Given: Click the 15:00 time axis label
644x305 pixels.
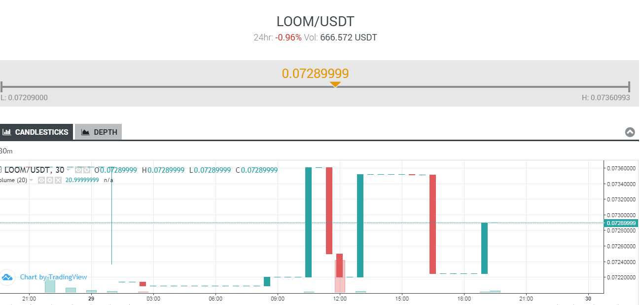Looking at the screenshot, I should 402,299.
